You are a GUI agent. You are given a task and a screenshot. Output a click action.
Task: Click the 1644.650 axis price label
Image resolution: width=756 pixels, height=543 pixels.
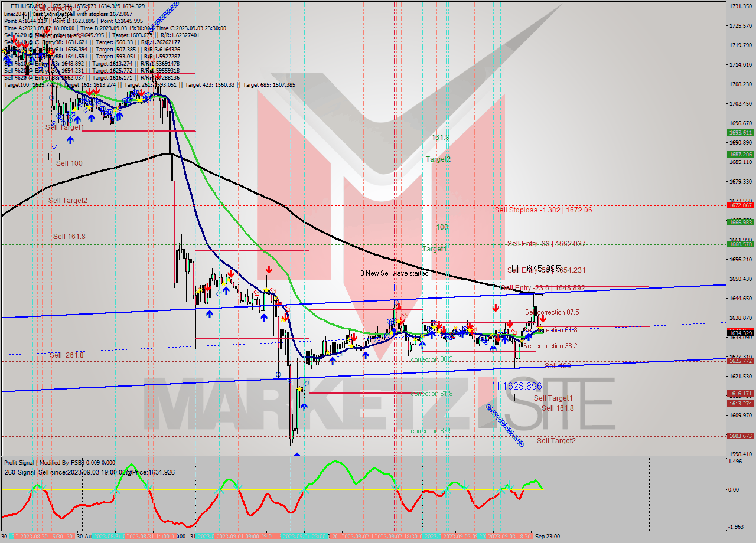click(740, 298)
